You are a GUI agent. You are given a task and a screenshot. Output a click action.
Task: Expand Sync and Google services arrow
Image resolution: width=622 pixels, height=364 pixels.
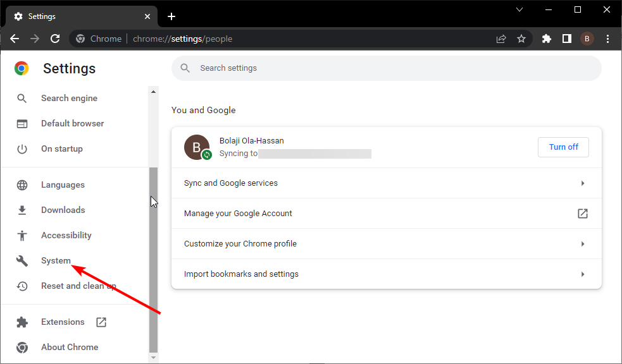click(x=582, y=183)
